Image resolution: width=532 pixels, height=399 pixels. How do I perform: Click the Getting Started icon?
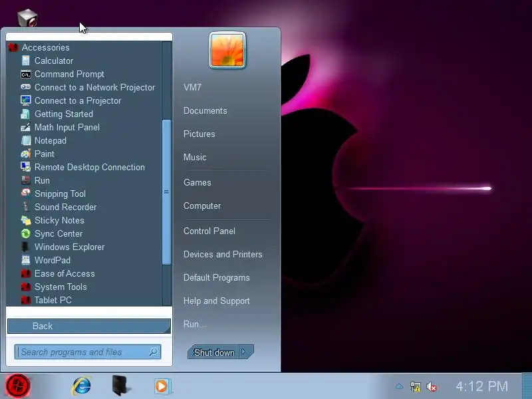[25, 114]
